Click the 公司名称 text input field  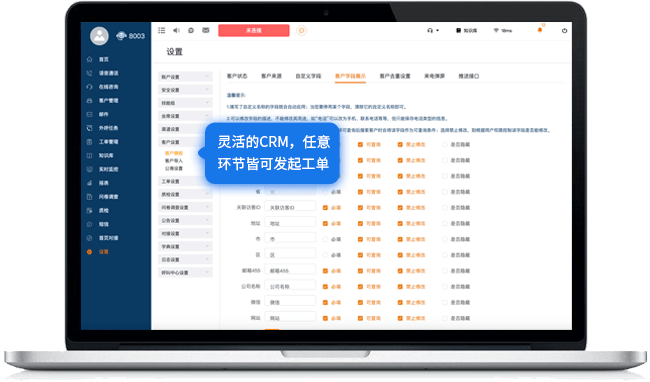291,286
